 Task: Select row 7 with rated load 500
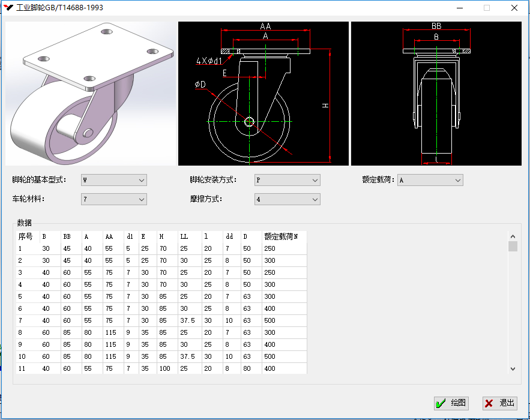point(161,320)
